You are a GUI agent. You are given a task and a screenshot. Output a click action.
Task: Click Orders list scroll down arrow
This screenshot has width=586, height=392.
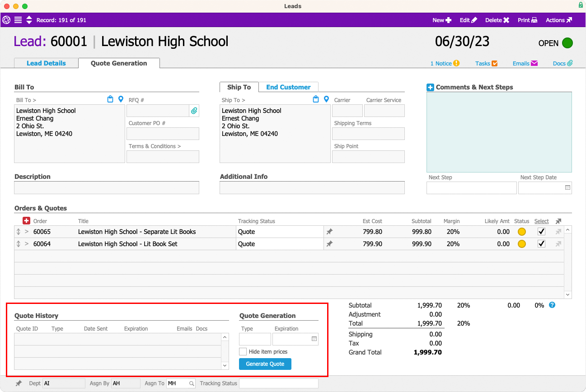(568, 294)
